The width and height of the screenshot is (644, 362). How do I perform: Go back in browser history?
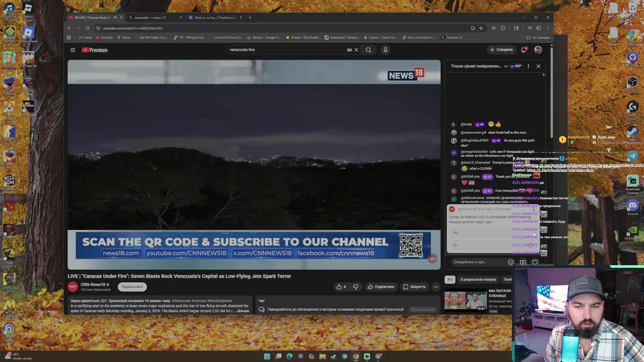69,28
